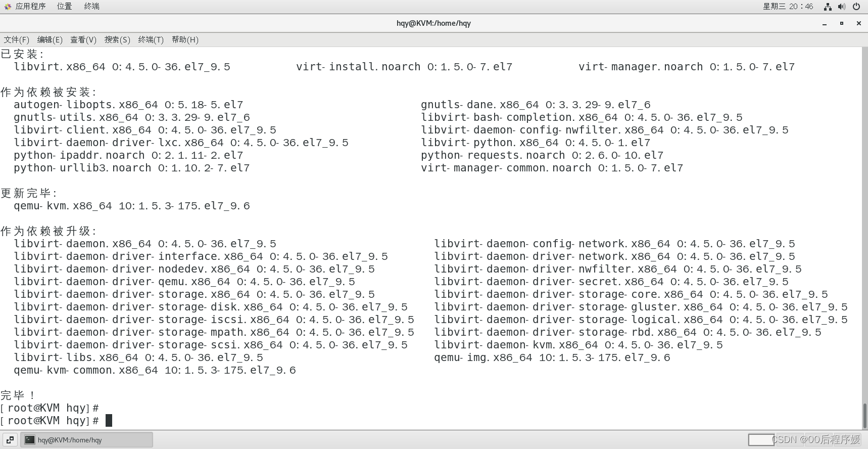Click the Applications logo icon in top panel

pyautogui.click(x=8, y=7)
